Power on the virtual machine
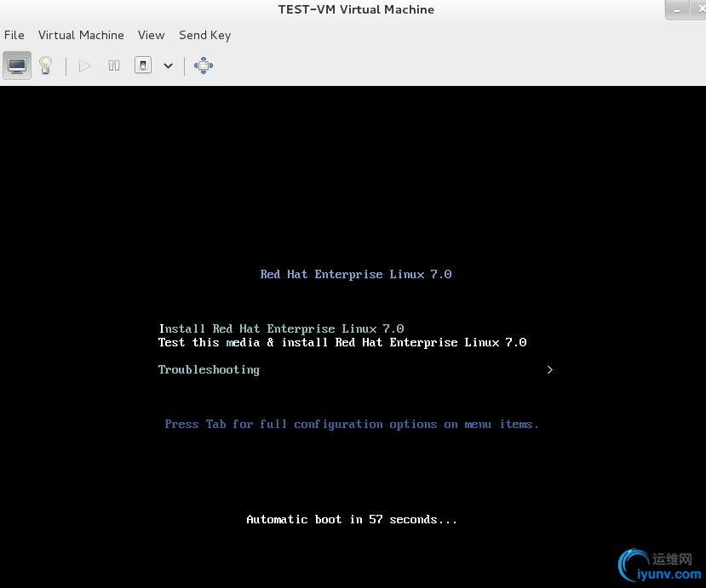Screen dimensions: 706x588 (x=84, y=66)
